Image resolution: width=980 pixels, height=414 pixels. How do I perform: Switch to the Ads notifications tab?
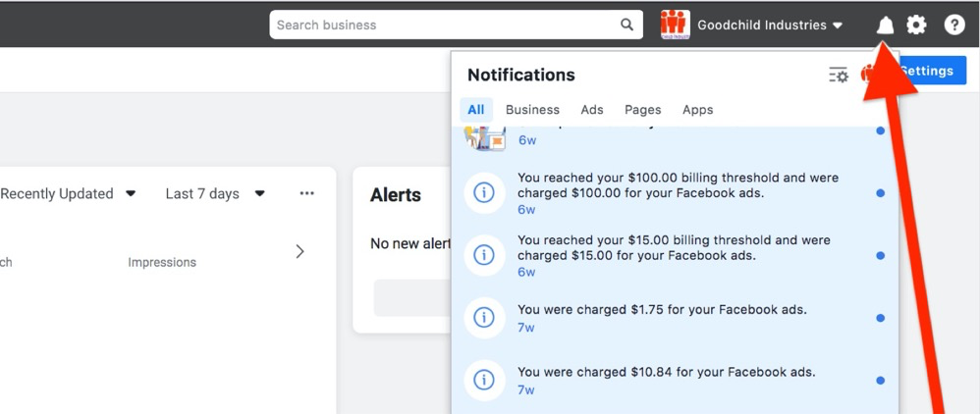pyautogui.click(x=591, y=110)
